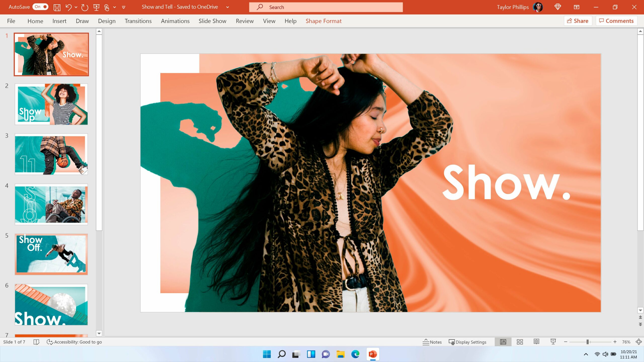The width and height of the screenshot is (644, 362).
Task: Click the Slide Show view icon
Action: click(553, 342)
